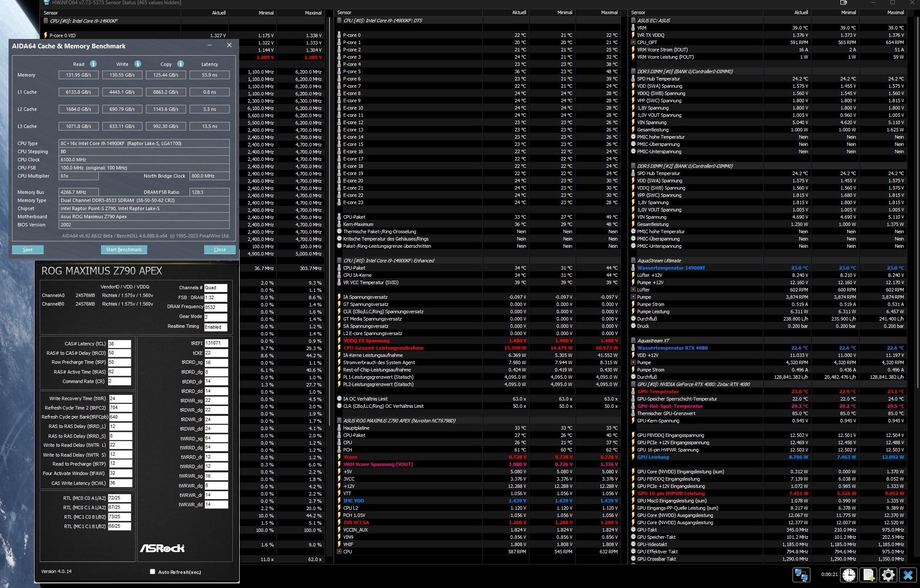This screenshot has width=920, height=588.
Task: Click HWiNFO app icon in title bar
Action: (x=46, y=3)
